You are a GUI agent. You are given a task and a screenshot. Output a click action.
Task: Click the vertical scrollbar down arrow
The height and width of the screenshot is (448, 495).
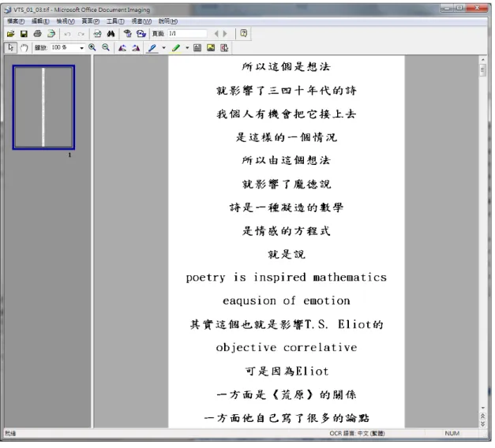(x=483, y=409)
